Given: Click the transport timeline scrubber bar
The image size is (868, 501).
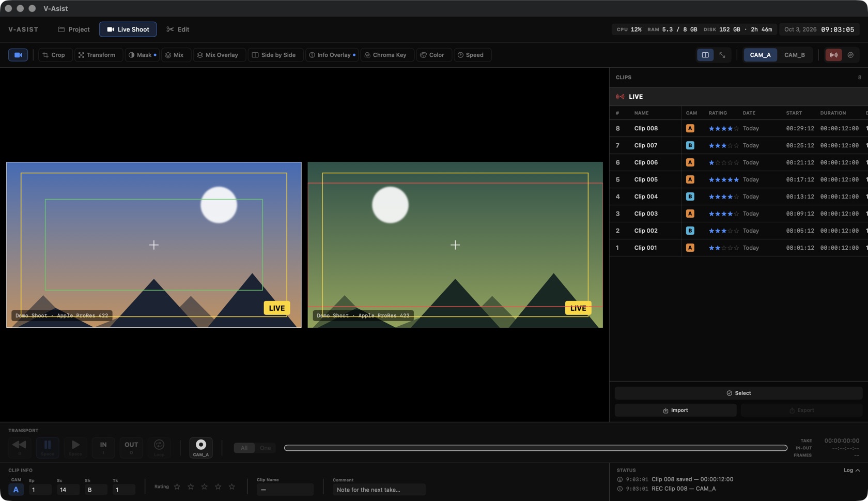Looking at the screenshot, I should click(x=535, y=448).
